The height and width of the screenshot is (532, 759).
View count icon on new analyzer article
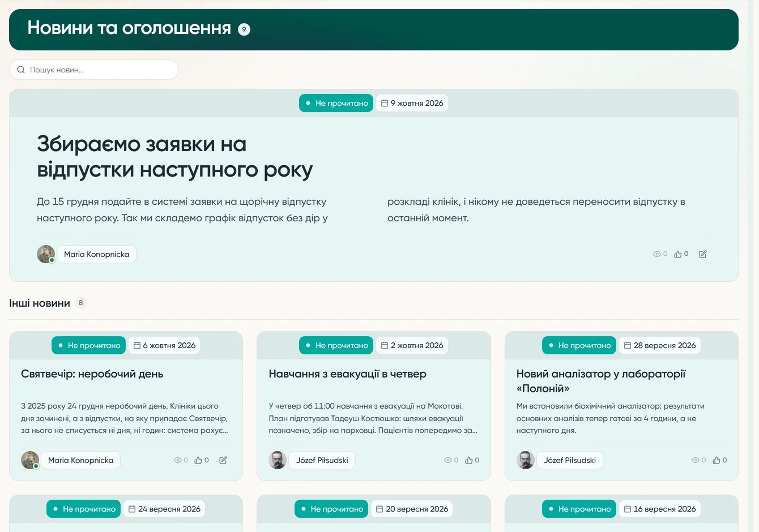[x=696, y=460]
